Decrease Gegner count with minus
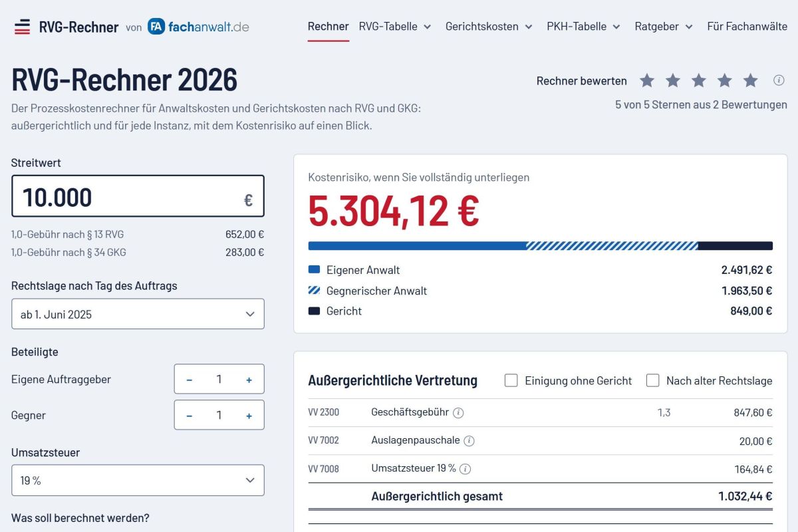The height and width of the screenshot is (532, 798). tap(190, 416)
